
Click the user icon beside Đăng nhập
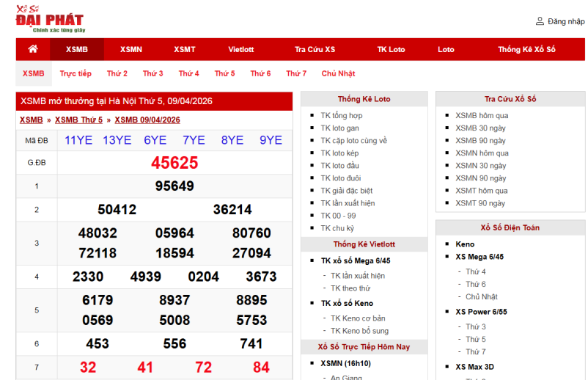click(x=540, y=21)
